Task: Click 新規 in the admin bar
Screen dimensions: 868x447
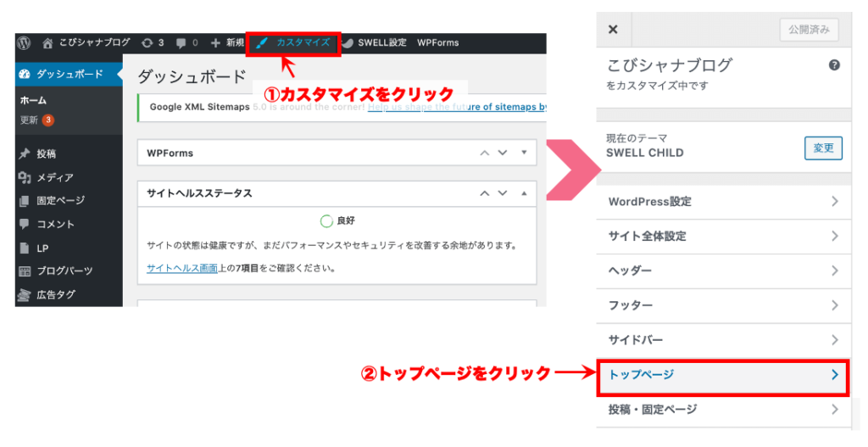Action: 235,42
